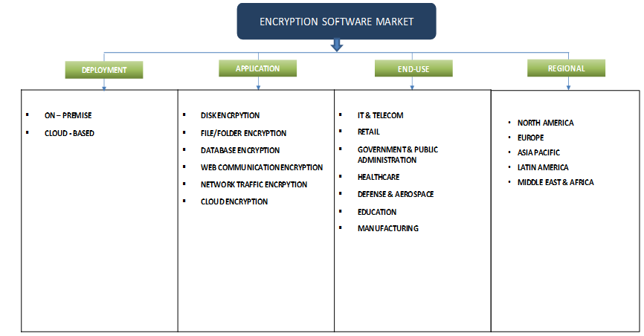Click the Healthcare end-use item
This screenshot has width=644, height=336.
coord(379,177)
